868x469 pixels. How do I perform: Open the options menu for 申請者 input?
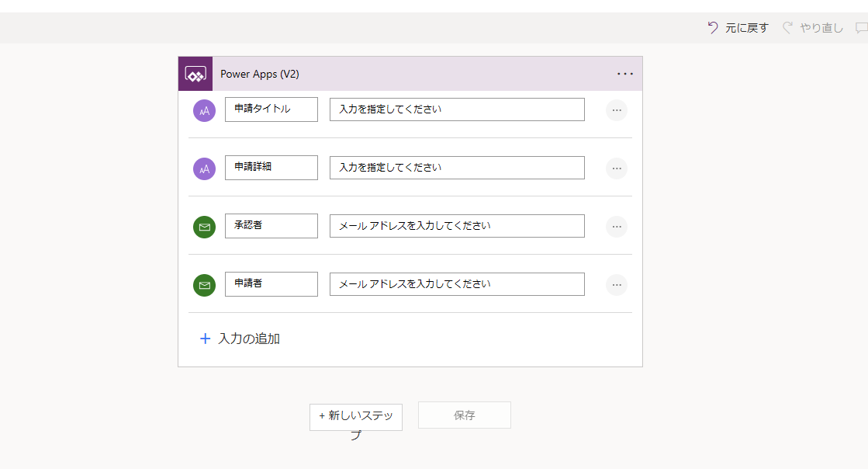(617, 285)
